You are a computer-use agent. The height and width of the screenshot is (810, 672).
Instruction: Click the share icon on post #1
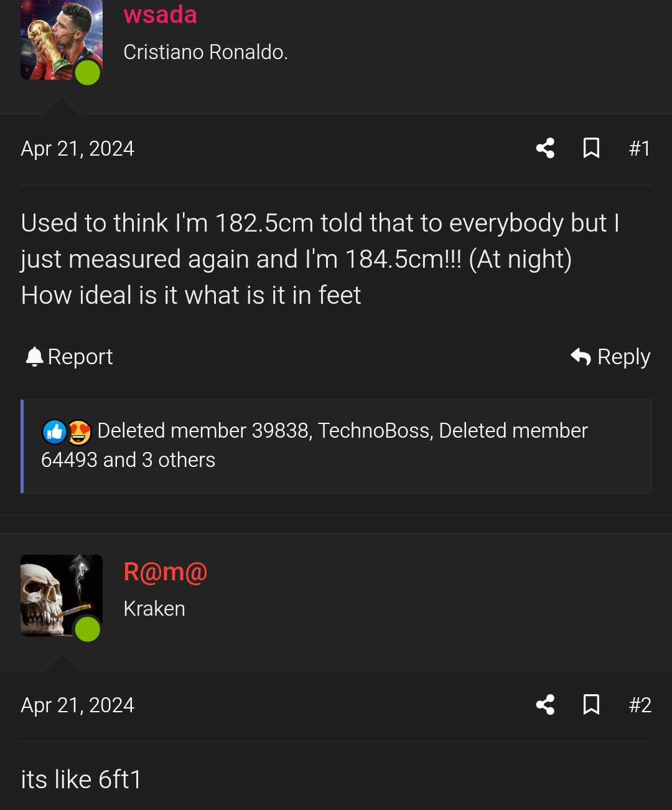(545, 148)
